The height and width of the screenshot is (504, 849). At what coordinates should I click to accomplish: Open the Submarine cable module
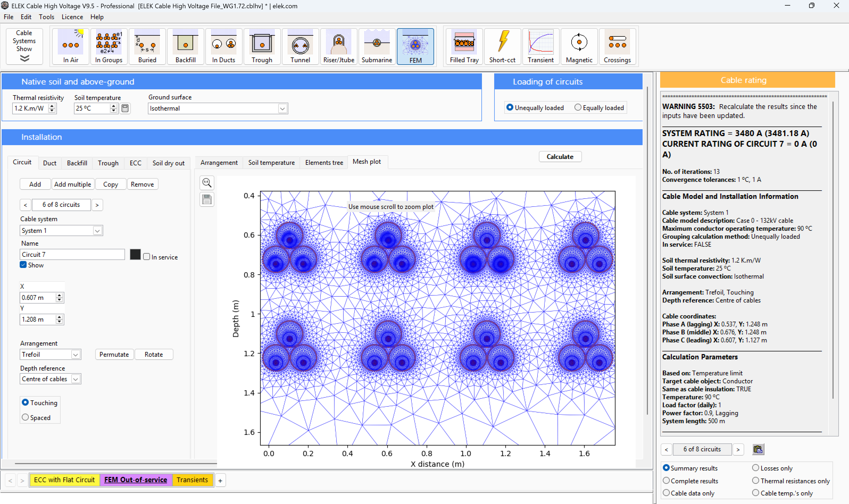(377, 46)
